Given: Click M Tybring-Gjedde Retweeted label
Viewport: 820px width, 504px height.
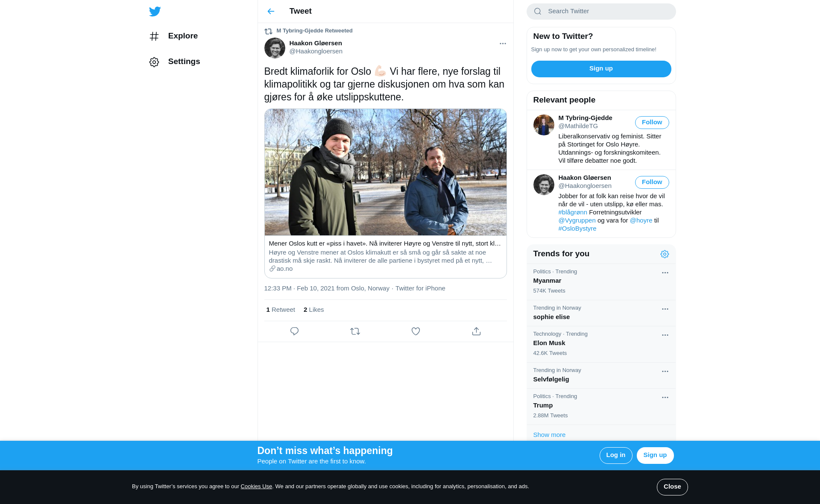Looking at the screenshot, I should click(314, 31).
